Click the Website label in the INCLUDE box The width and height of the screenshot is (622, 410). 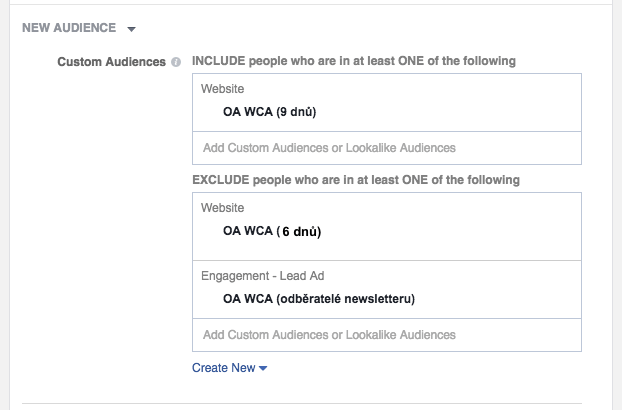[x=223, y=89]
